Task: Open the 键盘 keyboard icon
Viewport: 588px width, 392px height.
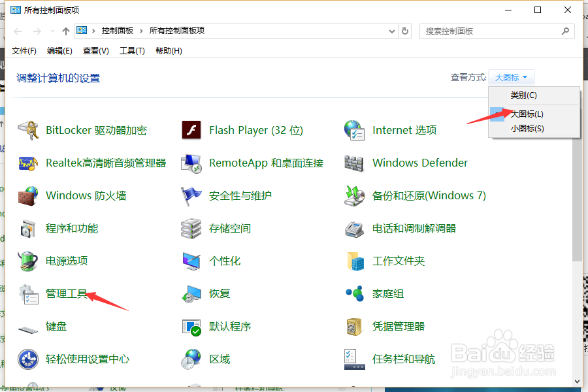Action: pyautogui.click(x=28, y=330)
